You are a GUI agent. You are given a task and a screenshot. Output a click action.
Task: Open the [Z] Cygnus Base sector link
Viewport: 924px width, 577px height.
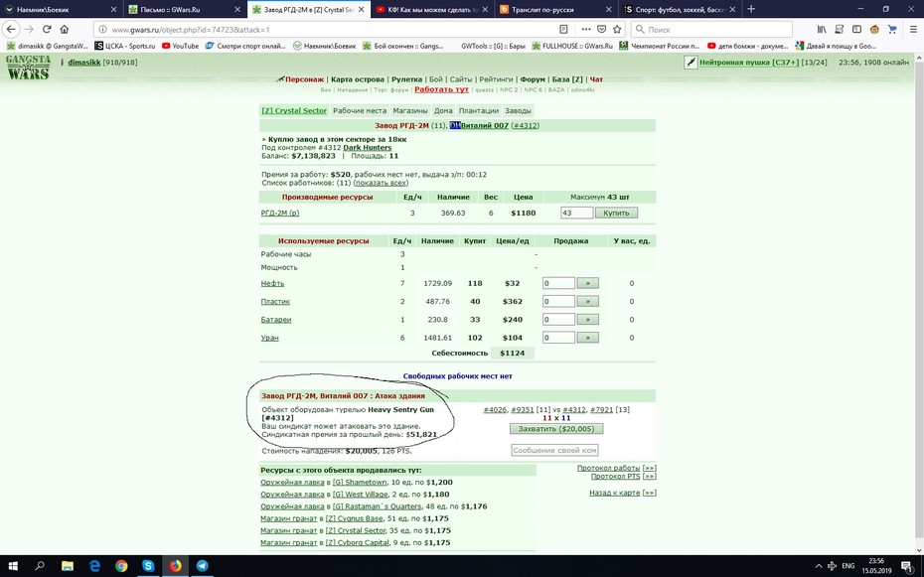click(354, 518)
